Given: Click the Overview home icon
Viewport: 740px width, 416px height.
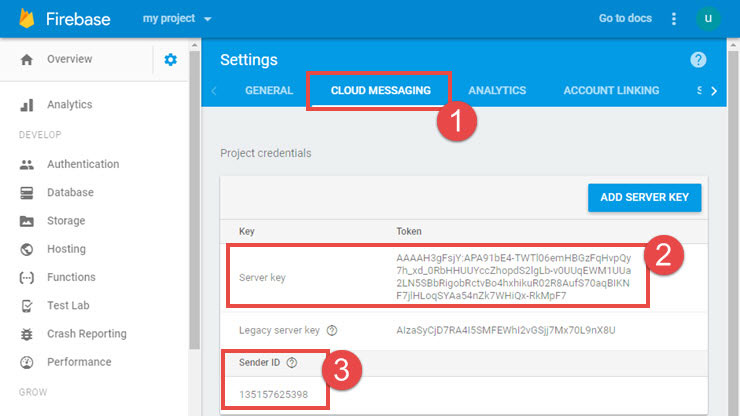Looking at the screenshot, I should [27, 59].
